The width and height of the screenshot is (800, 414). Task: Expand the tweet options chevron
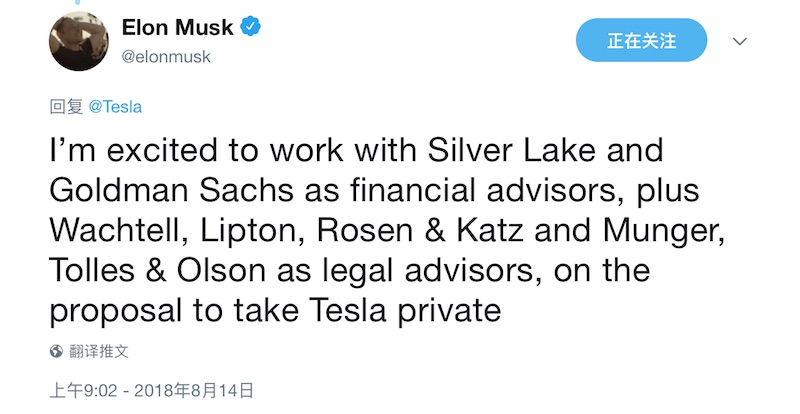pos(740,42)
